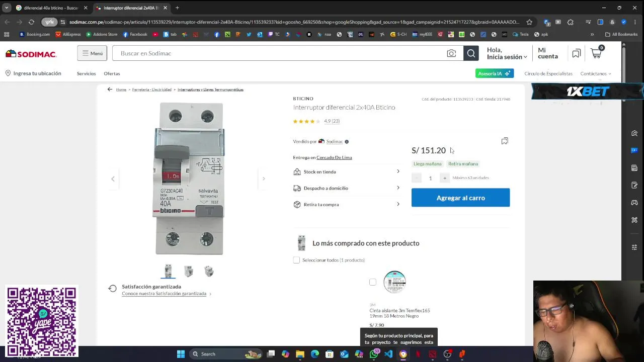Bookmark this page with the star icon
Screen dimensions: 644x362
529,22
